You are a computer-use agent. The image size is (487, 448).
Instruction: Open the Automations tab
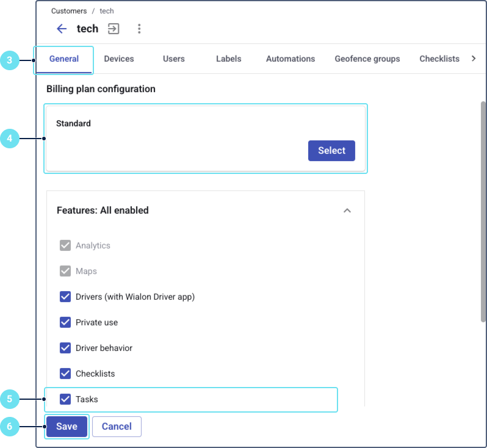(x=290, y=59)
